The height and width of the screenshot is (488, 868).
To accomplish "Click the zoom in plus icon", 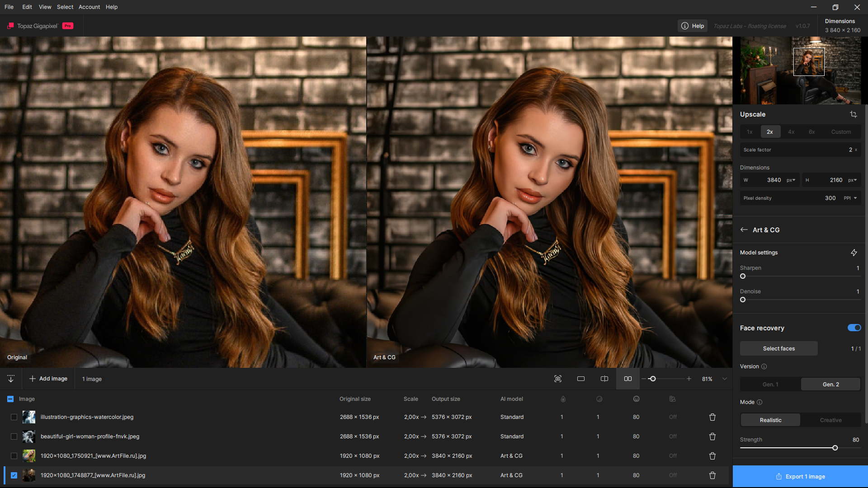I will [689, 379].
